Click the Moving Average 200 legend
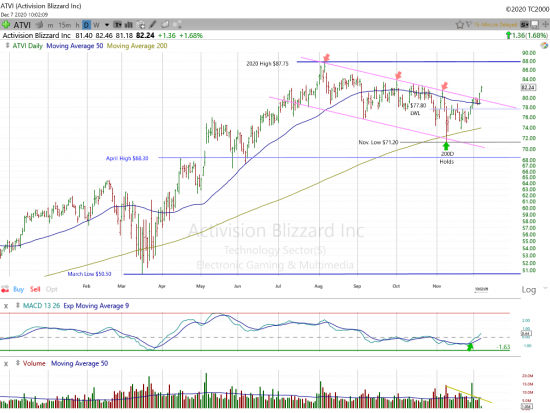Image resolution: width=550 pixels, height=413 pixels. (137, 46)
